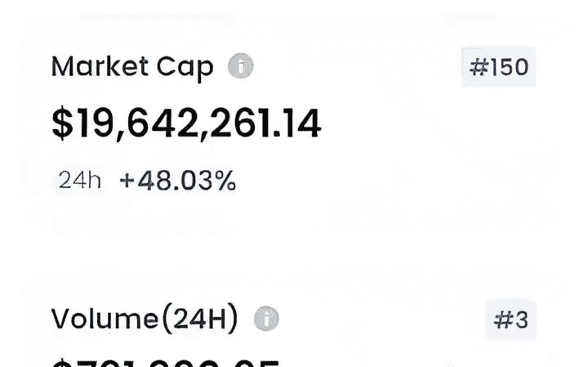Click the 24h timeframe chip
The image size is (588, 367).
pos(79,181)
